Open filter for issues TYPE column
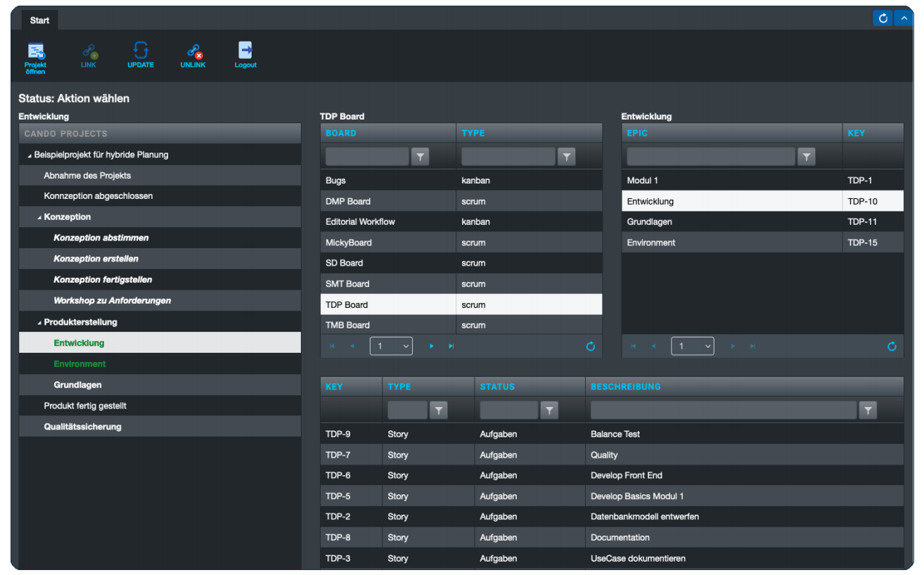The width and height of the screenshot is (924, 575). [439, 410]
